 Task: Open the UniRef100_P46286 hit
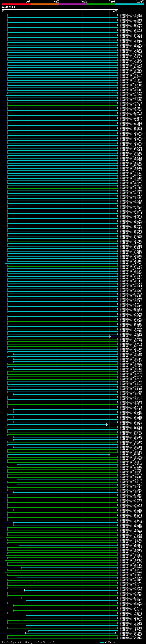point(131,67)
